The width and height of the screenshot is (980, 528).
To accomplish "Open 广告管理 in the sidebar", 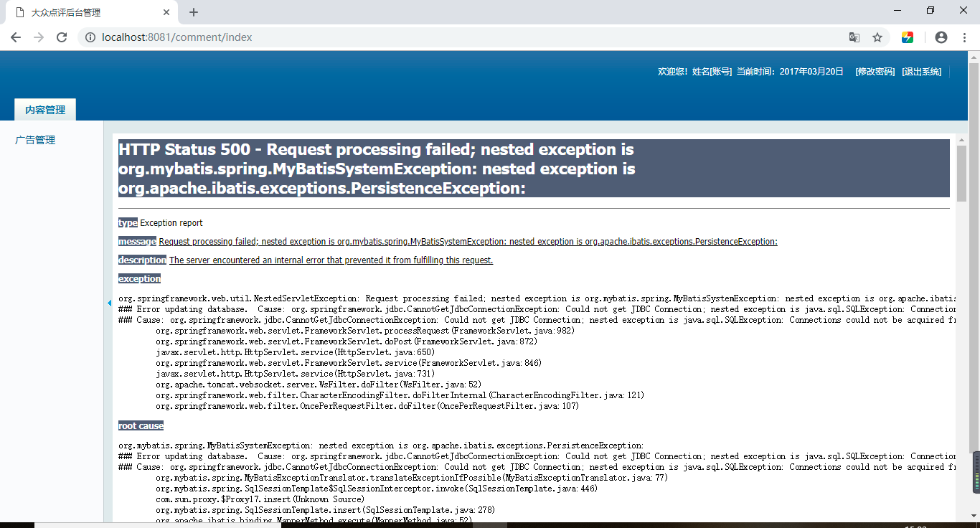I will click(x=35, y=140).
